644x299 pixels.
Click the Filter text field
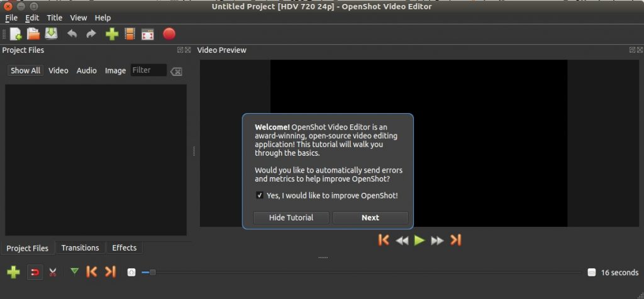click(x=148, y=70)
